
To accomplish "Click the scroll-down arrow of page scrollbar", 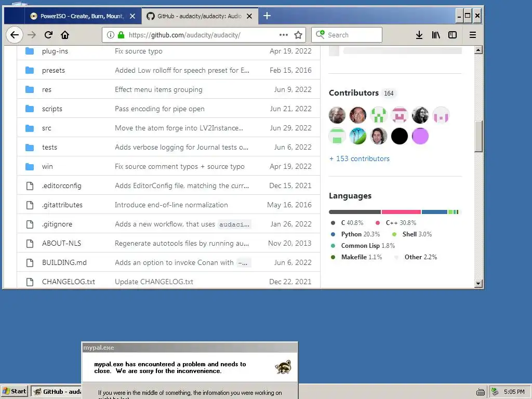I will (478, 283).
